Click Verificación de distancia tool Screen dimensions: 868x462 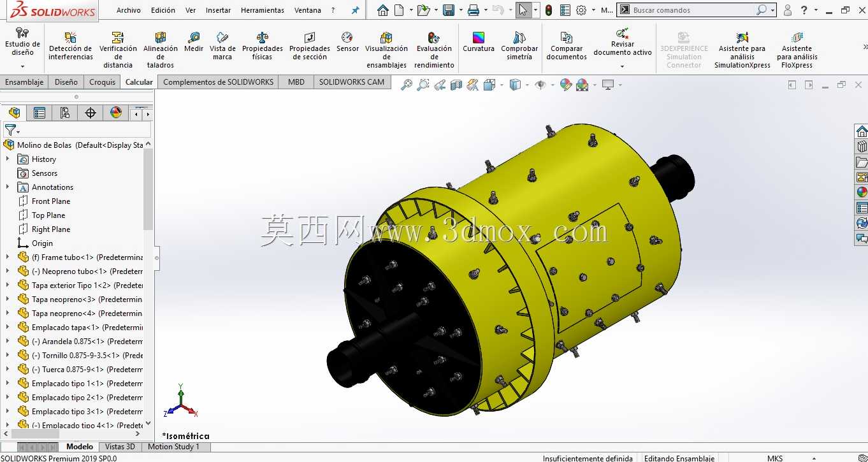click(118, 50)
